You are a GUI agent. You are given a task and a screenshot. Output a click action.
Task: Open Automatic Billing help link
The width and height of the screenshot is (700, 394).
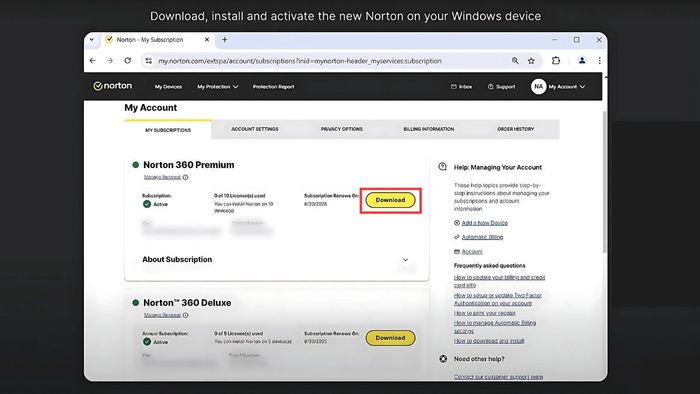482,237
